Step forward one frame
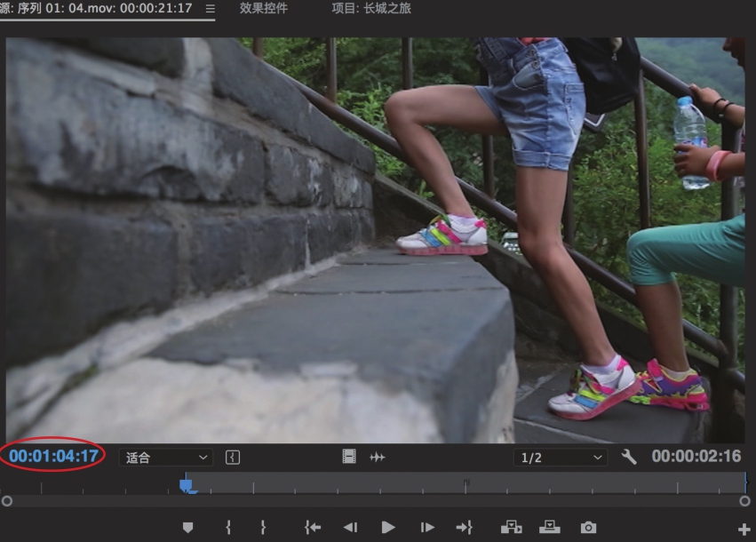The width and height of the screenshot is (756, 542). 427,527
